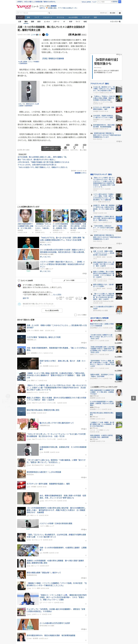
Task: Click the コメントを書く button
Action: 69,280
